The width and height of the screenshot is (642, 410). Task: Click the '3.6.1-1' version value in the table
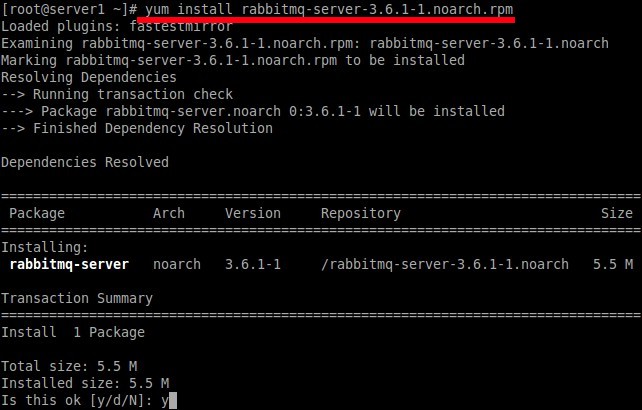253,265
